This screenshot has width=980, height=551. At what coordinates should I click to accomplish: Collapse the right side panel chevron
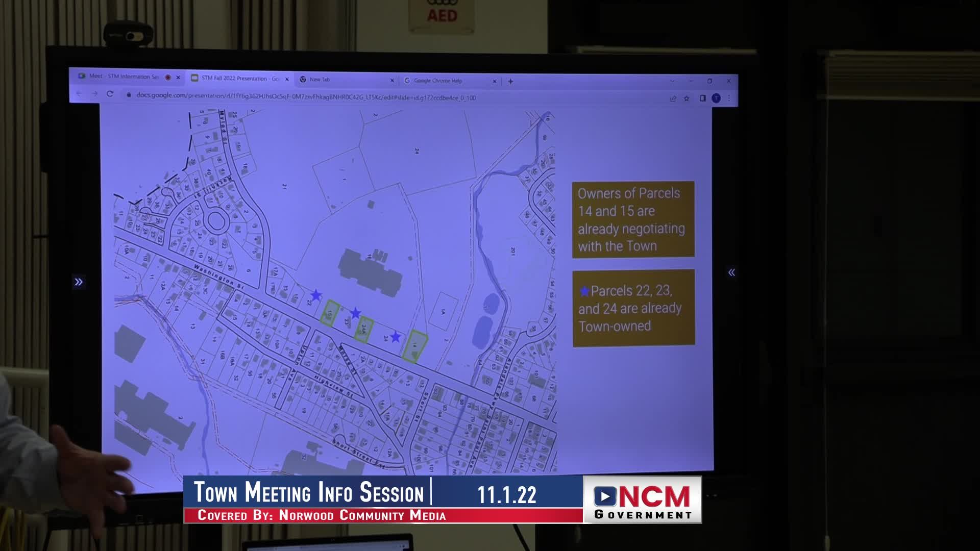731,272
